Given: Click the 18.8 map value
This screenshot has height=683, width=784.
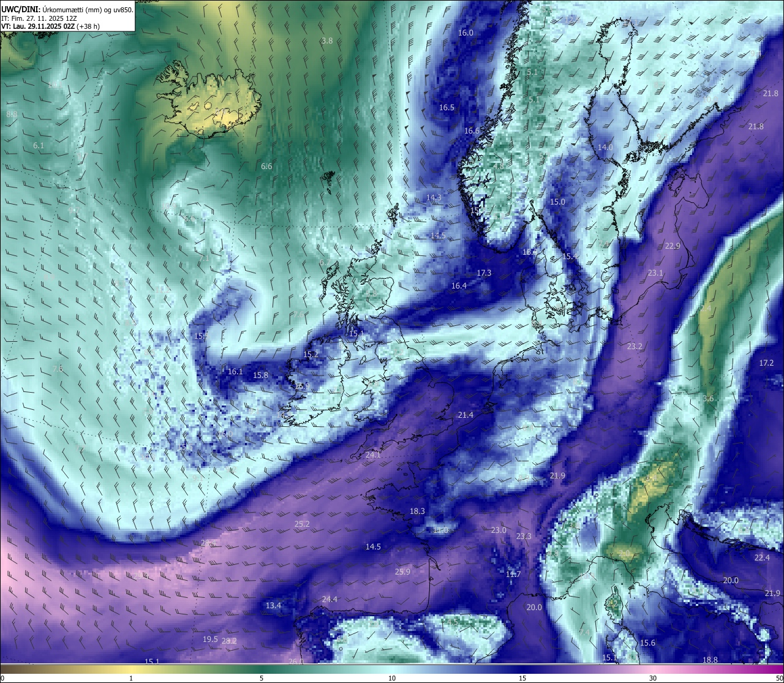Looking at the screenshot, I should coord(710,660).
